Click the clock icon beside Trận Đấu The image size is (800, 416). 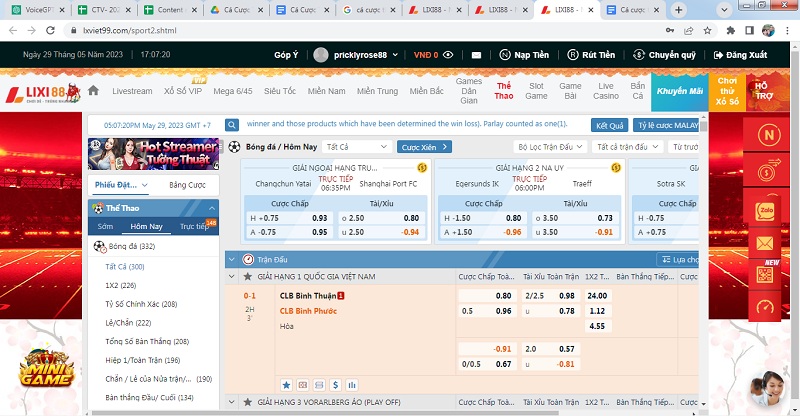click(x=248, y=259)
